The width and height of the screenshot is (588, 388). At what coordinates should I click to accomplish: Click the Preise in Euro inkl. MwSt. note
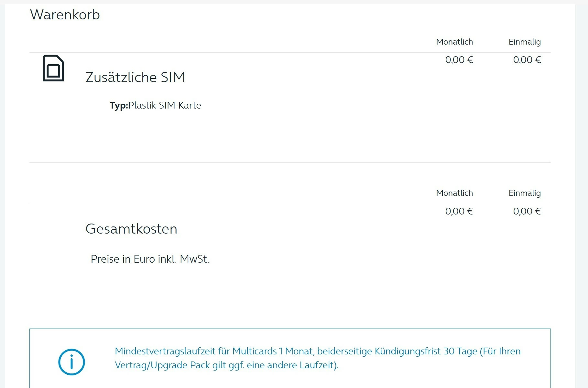[x=150, y=259]
